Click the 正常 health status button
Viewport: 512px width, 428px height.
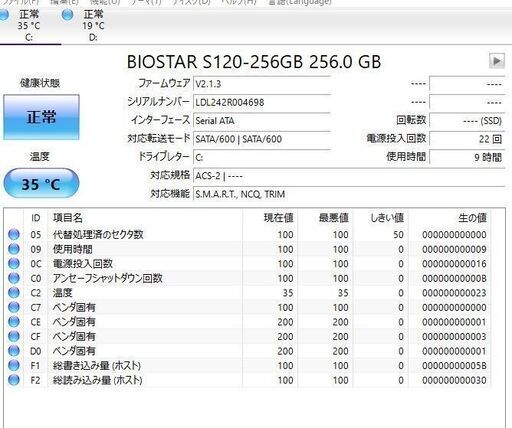coord(41,117)
